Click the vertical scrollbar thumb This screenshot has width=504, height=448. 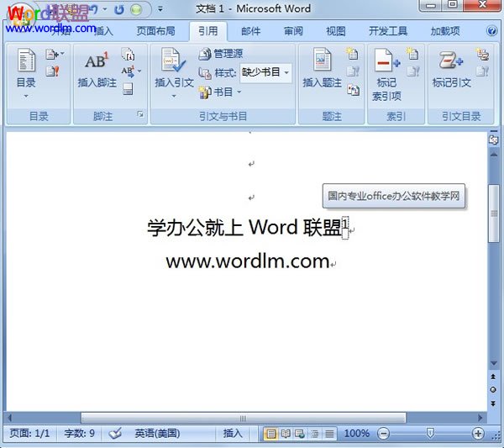click(x=493, y=213)
